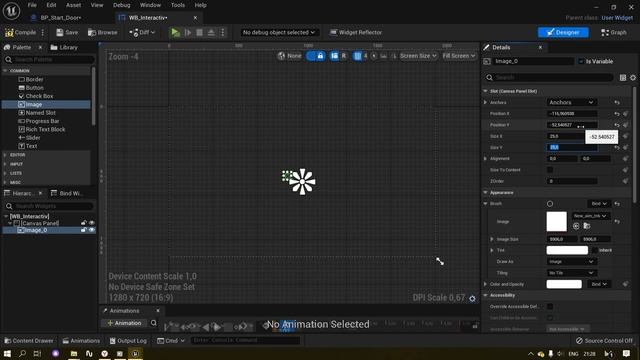Open the File menu
Screen dimensions: 640x360
click(32, 5)
